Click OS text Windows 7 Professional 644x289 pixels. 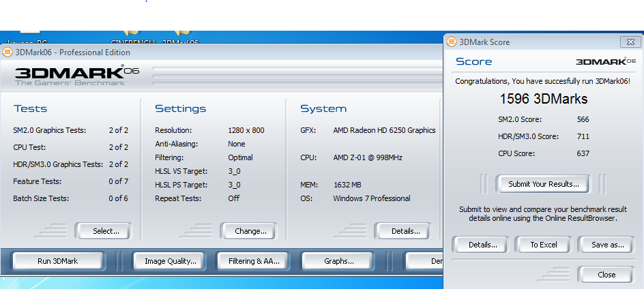tap(371, 198)
